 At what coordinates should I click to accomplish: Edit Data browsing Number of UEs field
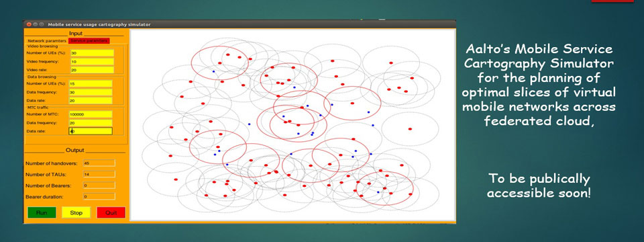coord(91,83)
